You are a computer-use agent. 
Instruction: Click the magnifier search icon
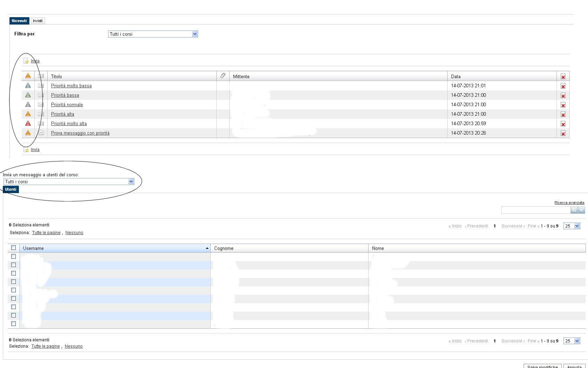point(574,210)
